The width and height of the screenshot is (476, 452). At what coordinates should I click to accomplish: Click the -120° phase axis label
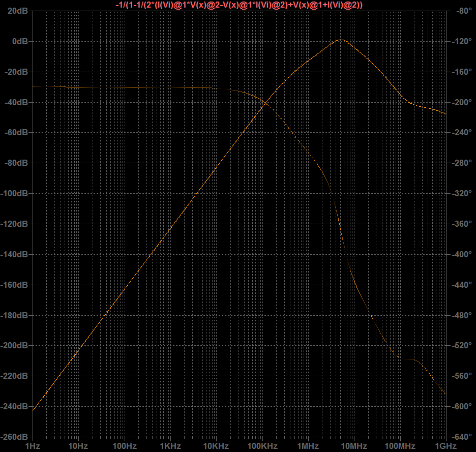[x=462, y=41]
